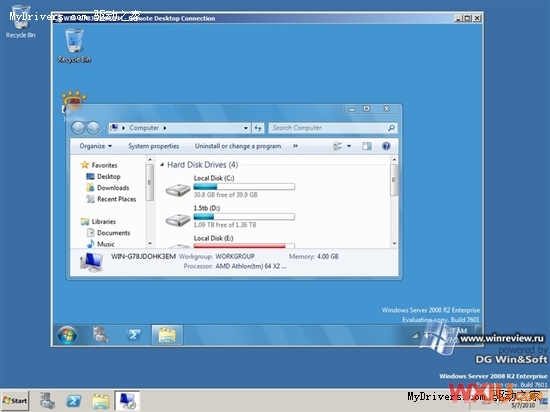
Task: Expand the arrow after Computer in the address bar
Action: point(165,128)
